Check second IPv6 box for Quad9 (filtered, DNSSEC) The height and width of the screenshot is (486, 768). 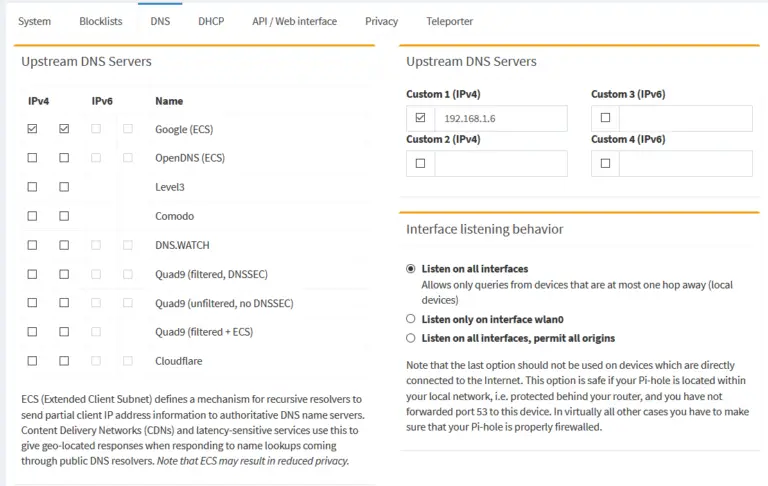[128, 274]
